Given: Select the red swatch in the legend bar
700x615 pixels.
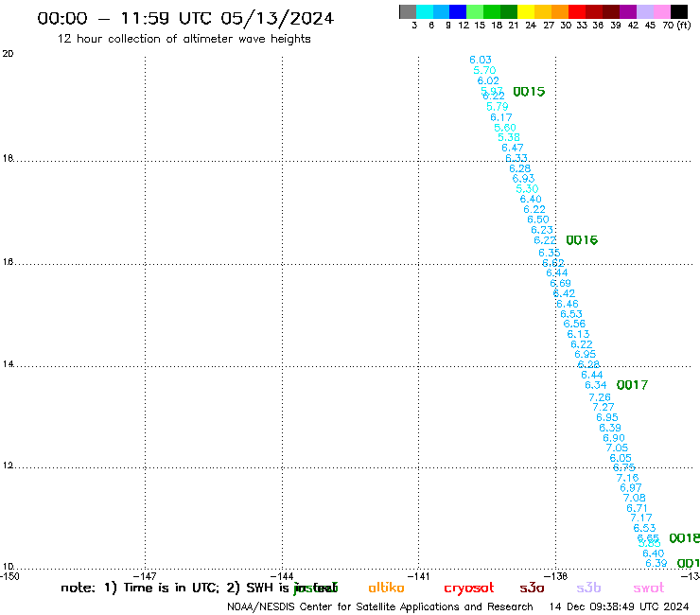Looking at the screenshot, I should 577,11.
